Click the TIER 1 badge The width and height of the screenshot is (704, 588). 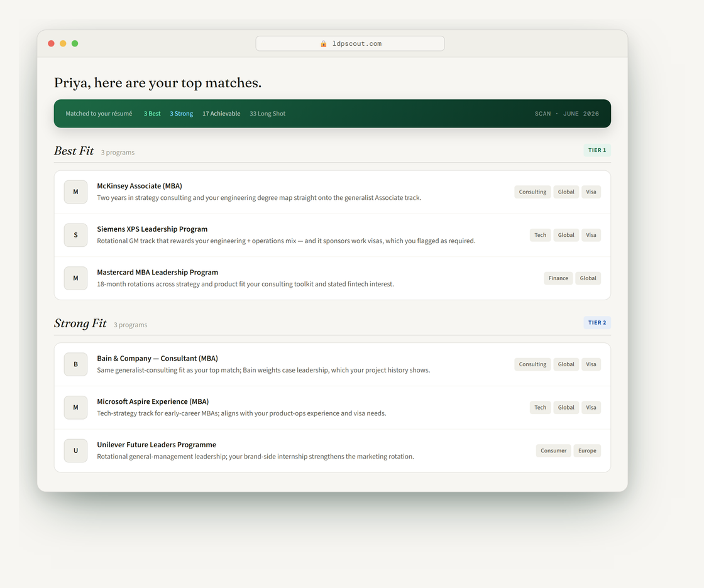597,150
